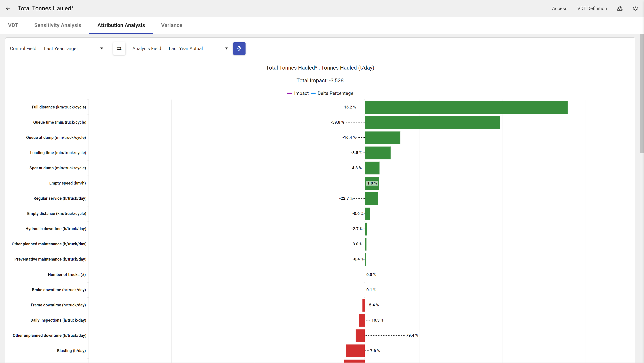
Task: Open the Control Field dropdown
Action: [x=72, y=49]
